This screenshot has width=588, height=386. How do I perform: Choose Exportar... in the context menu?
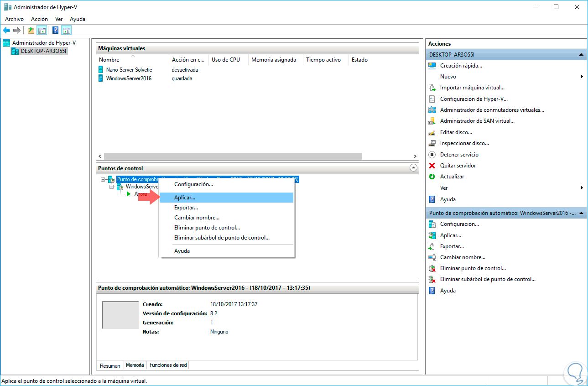226,208
